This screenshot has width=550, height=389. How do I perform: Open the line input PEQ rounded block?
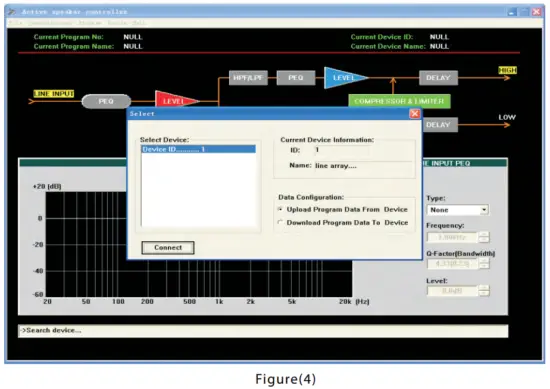[x=106, y=101]
